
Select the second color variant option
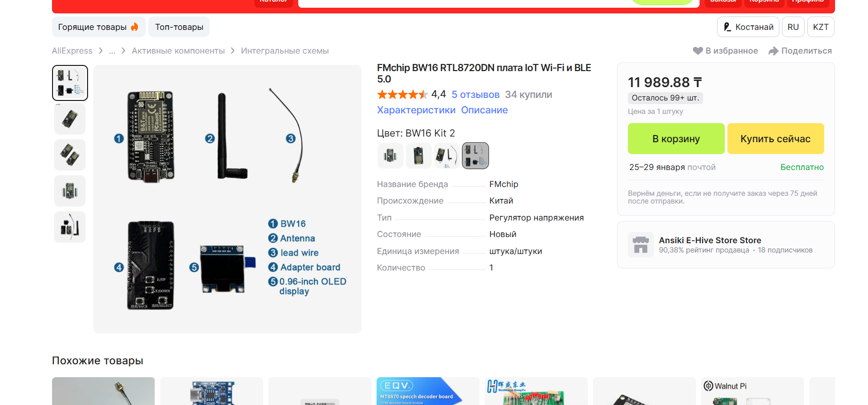(418, 156)
